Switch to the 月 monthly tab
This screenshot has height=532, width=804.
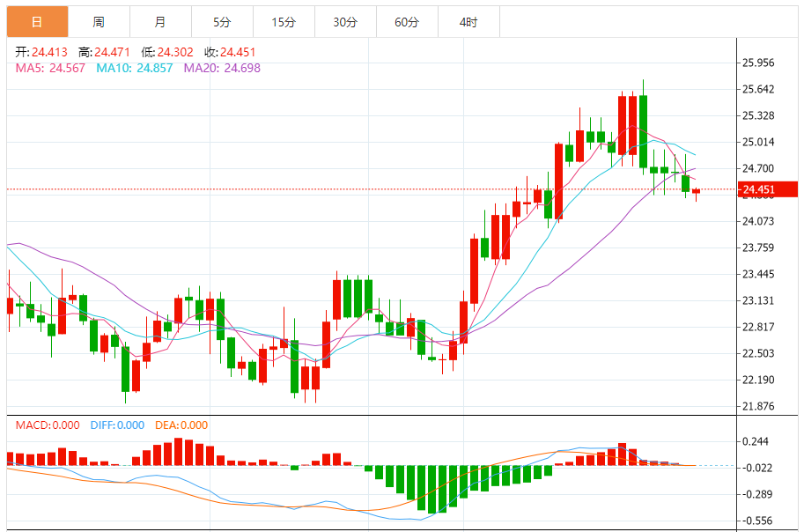click(160, 22)
